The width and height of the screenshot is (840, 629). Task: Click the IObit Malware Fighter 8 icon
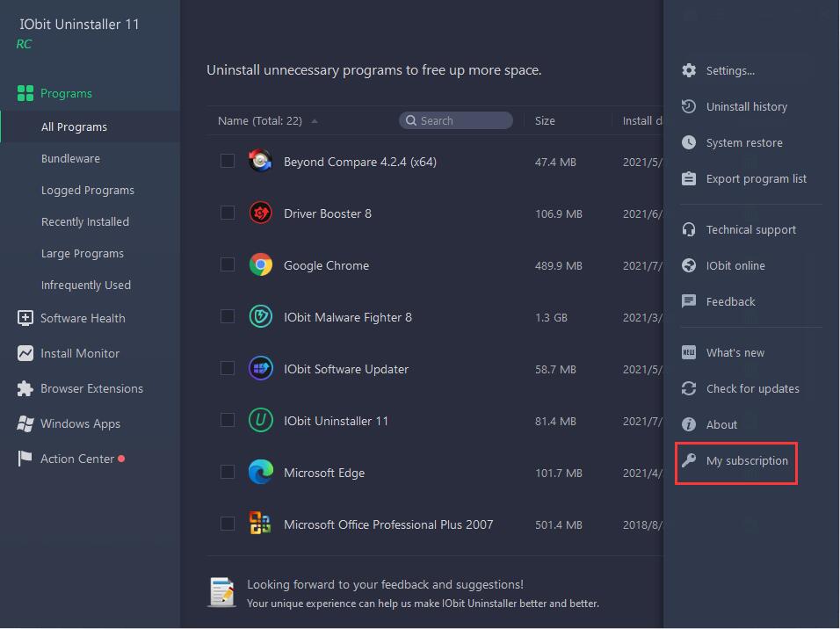260,317
